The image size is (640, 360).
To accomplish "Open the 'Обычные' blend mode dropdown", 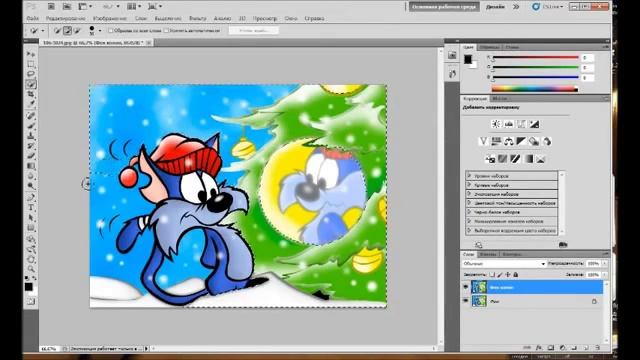I will click(x=504, y=264).
